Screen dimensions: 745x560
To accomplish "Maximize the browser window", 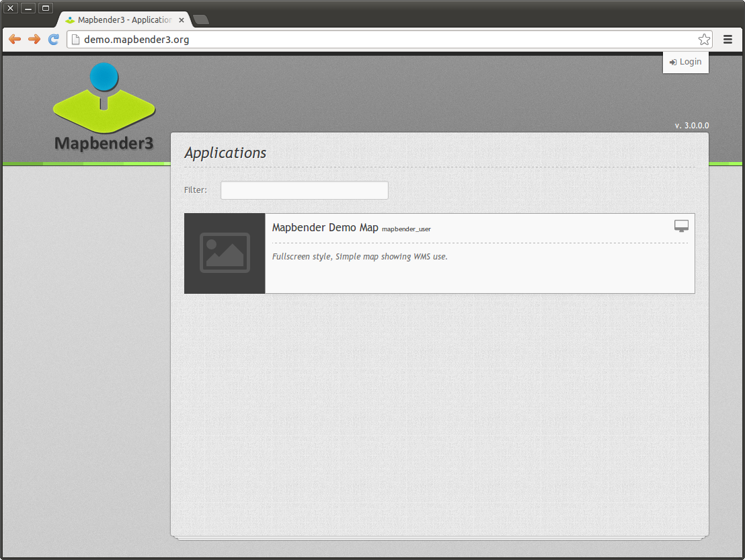I will 46,8.
